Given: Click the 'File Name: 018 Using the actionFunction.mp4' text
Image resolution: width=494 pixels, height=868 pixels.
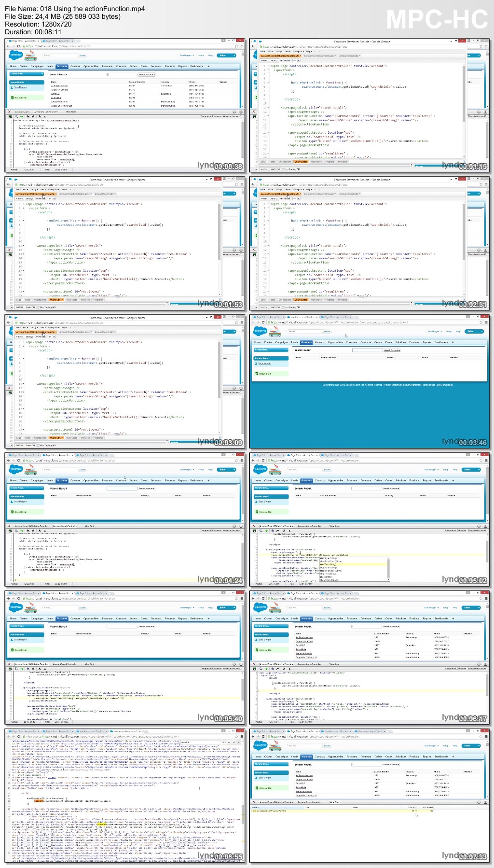Looking at the screenshot, I should [75, 9].
